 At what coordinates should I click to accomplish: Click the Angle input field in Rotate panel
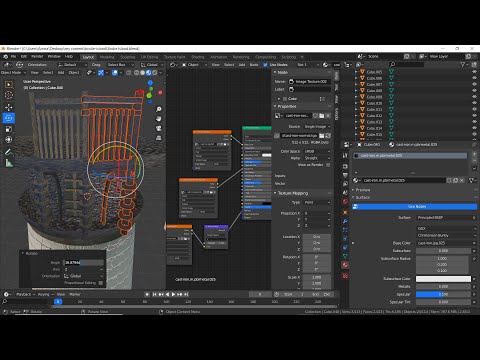pos(83,263)
